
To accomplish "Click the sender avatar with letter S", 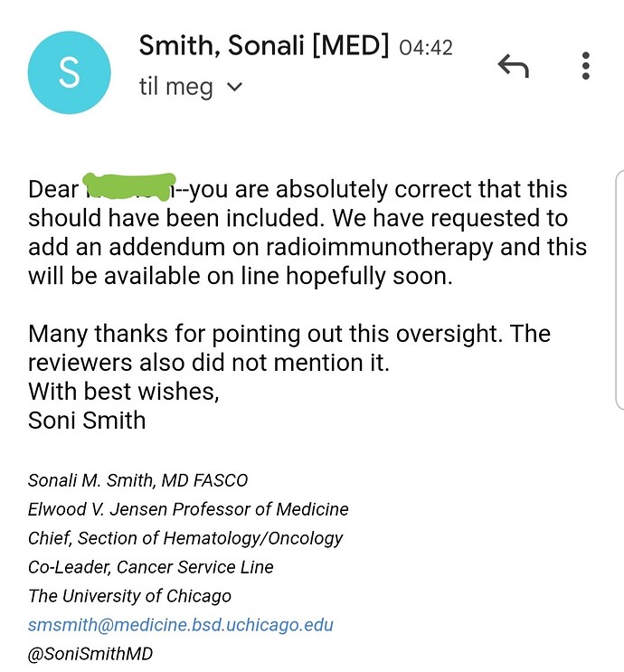I will coord(69,72).
